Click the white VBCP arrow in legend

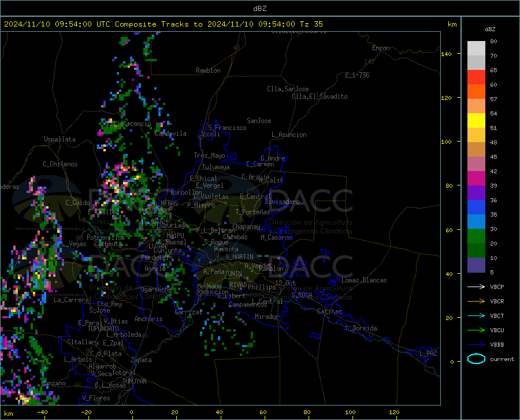(x=476, y=287)
